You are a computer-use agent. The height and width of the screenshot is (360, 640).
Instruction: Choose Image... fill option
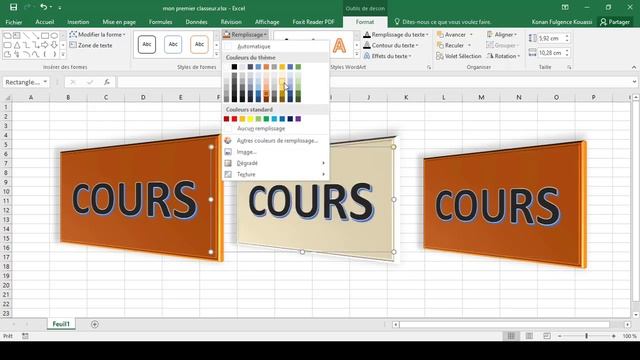[x=276, y=152]
